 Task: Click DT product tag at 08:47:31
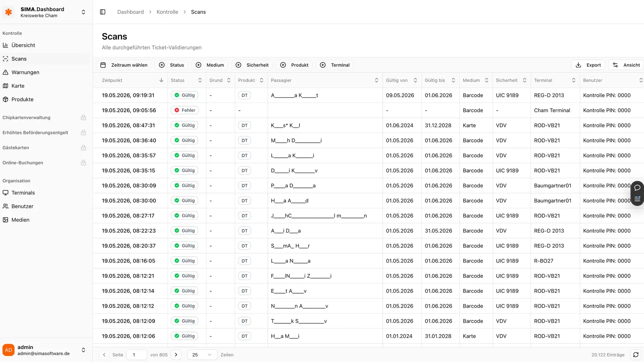(245, 125)
